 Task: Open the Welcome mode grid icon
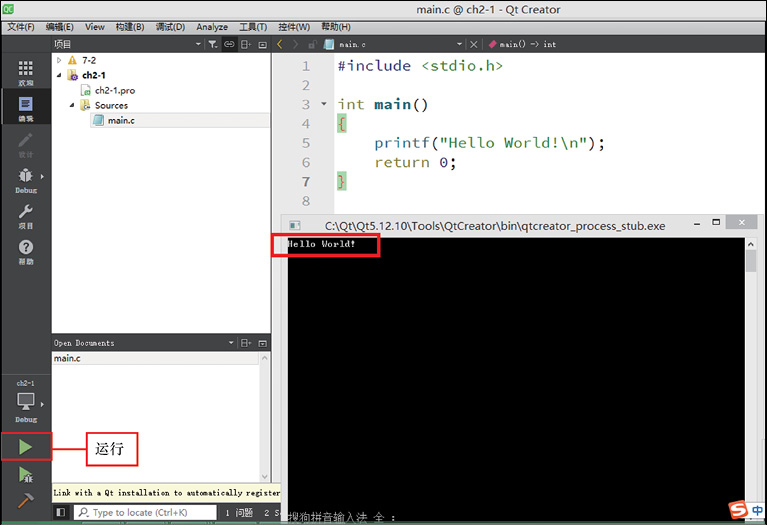point(26,72)
